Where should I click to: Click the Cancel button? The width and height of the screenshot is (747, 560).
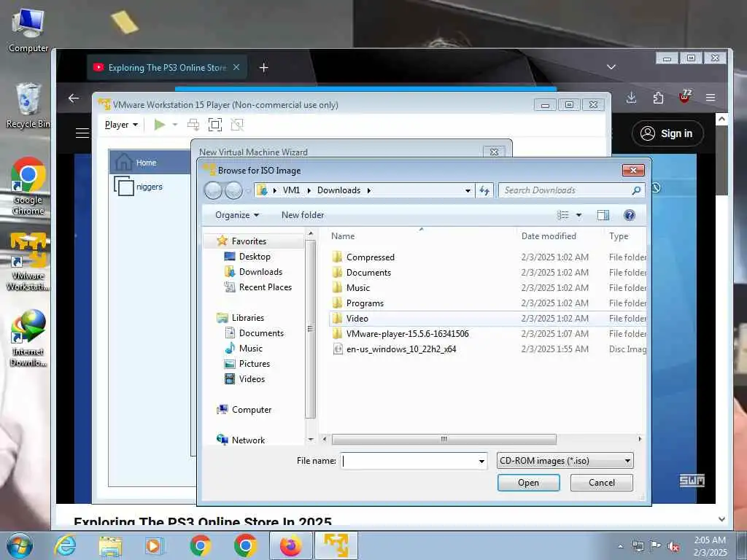click(x=601, y=483)
